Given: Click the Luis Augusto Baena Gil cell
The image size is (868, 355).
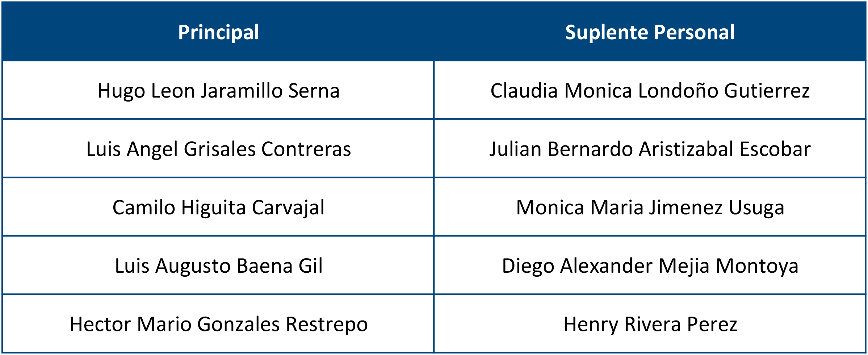Looking at the screenshot, I should click(x=218, y=266).
